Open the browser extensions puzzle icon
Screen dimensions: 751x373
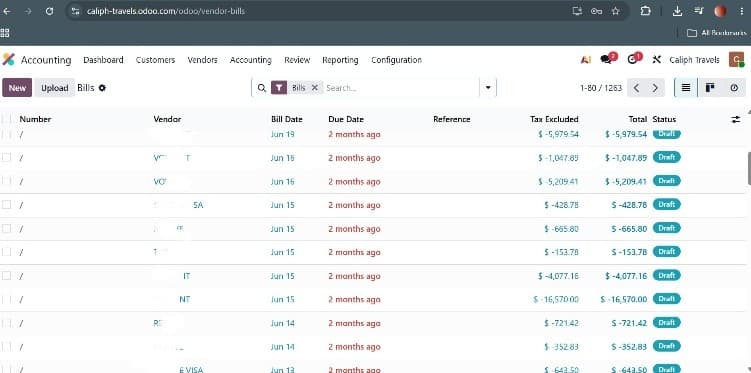(x=646, y=11)
